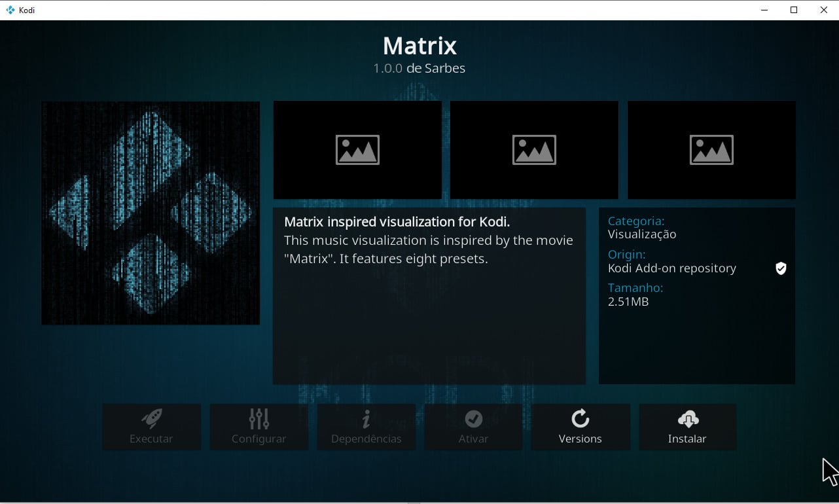Click the sliders icon on Configurar

coord(259,418)
